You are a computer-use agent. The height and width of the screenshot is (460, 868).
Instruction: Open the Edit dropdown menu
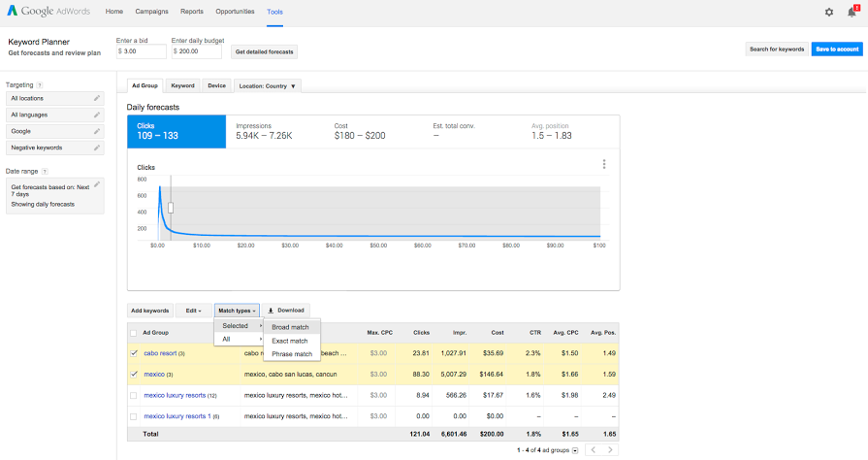pos(193,311)
